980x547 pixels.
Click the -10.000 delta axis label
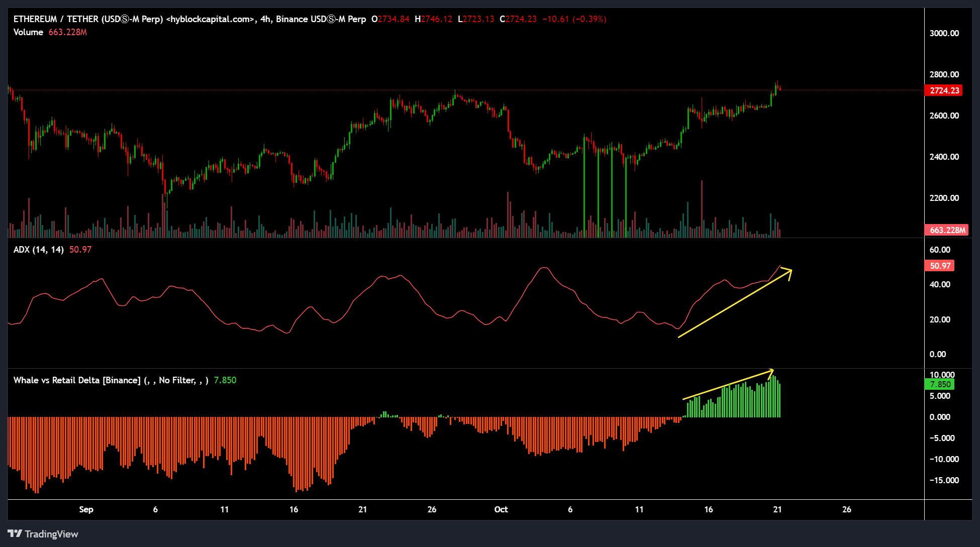click(944, 459)
